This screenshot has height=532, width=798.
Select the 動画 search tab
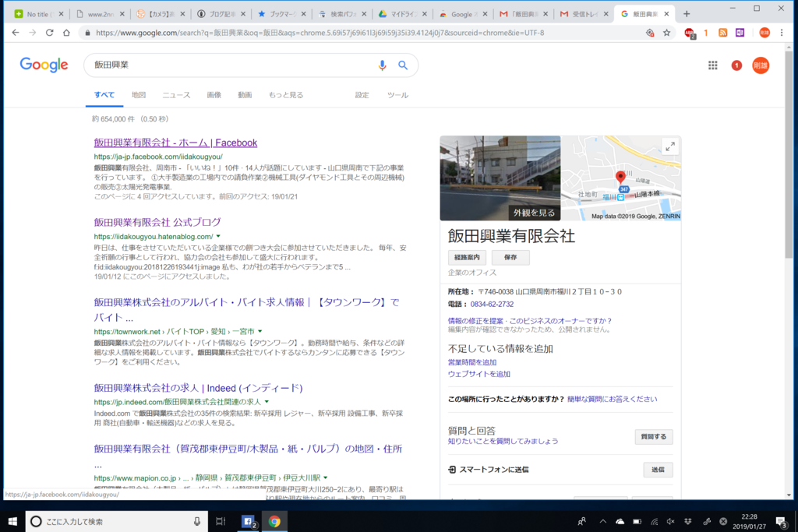click(245, 95)
